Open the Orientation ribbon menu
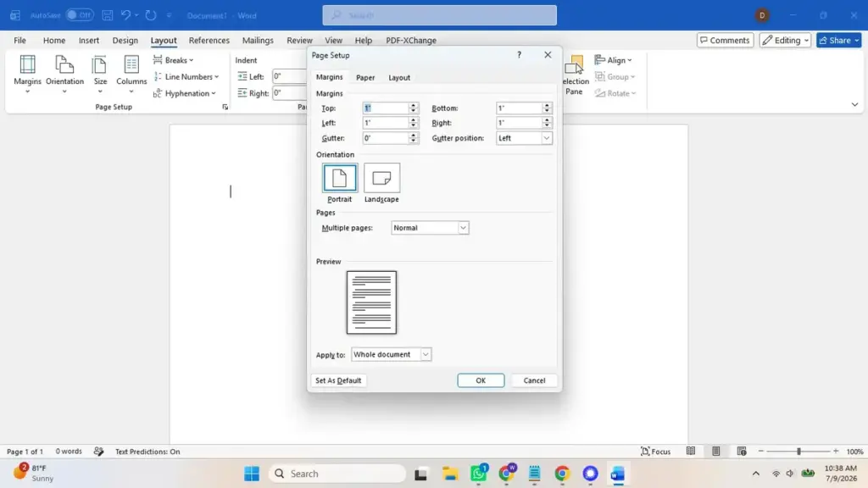This screenshot has width=868, height=488. [64, 75]
